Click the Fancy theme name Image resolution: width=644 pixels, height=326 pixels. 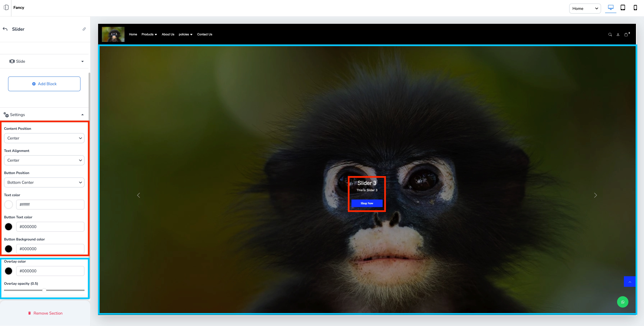coord(19,8)
